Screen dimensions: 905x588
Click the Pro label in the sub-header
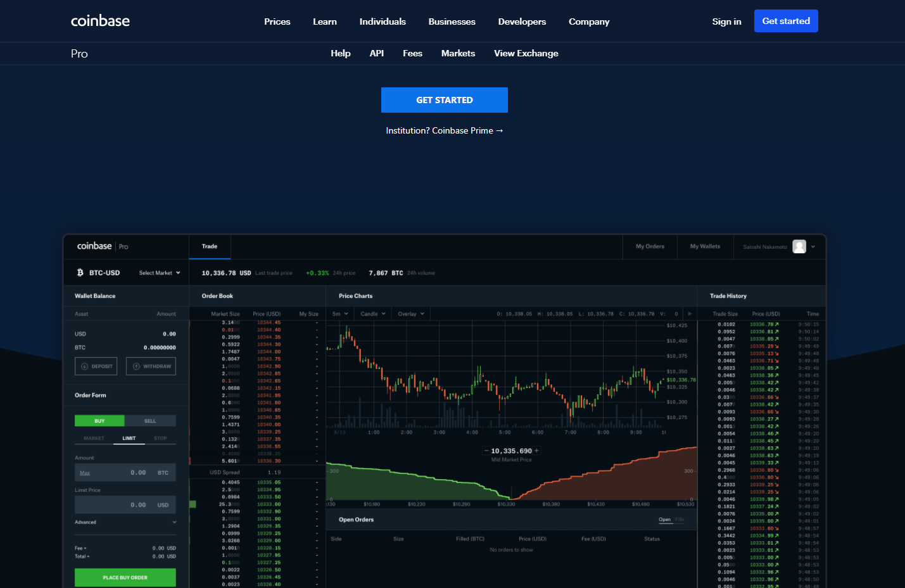click(x=79, y=54)
